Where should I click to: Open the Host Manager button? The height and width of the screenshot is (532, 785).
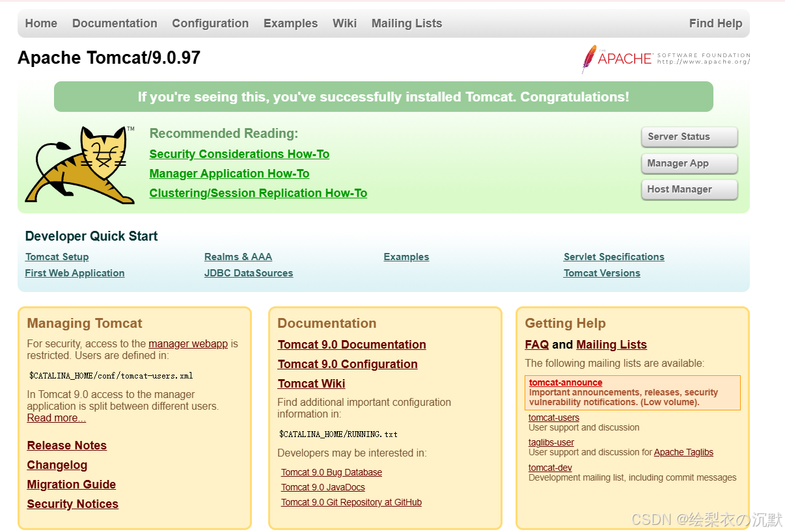click(689, 189)
